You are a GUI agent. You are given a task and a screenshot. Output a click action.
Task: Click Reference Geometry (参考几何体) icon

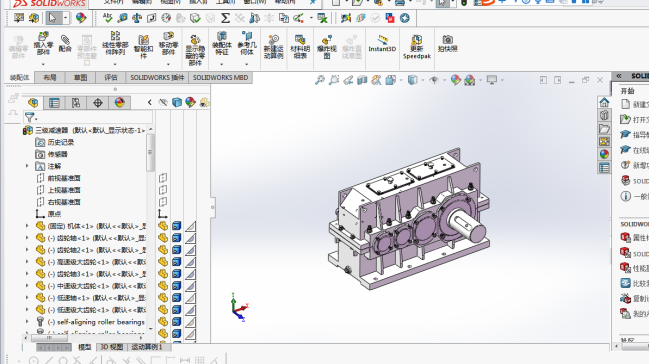(247, 44)
